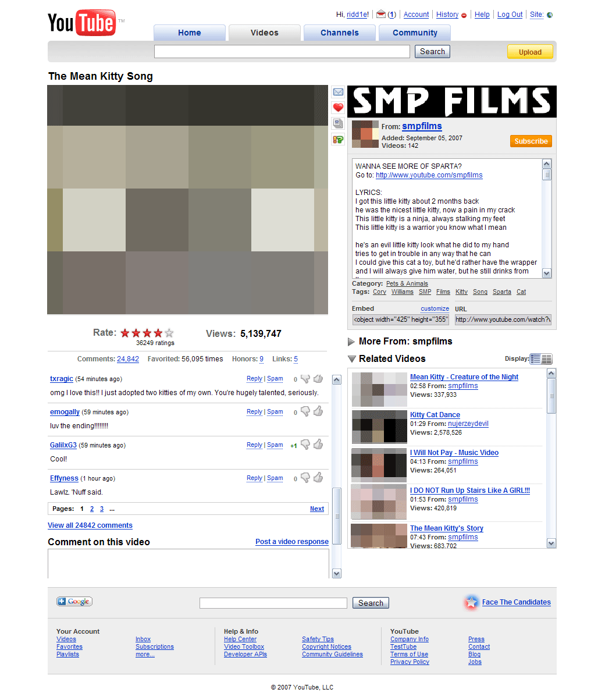Switch related videos to grid display
This screenshot has height=700, width=605.
[547, 359]
